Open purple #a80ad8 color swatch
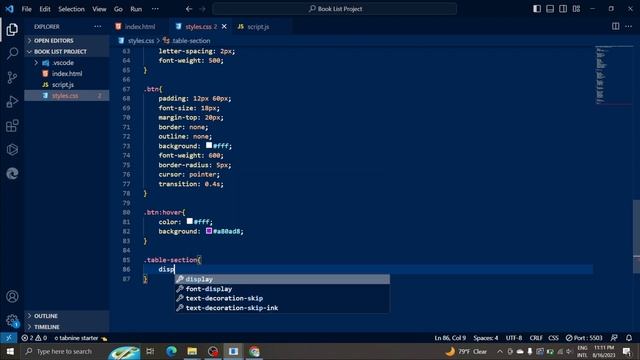Viewport: 640px width, 360px height. (x=209, y=231)
